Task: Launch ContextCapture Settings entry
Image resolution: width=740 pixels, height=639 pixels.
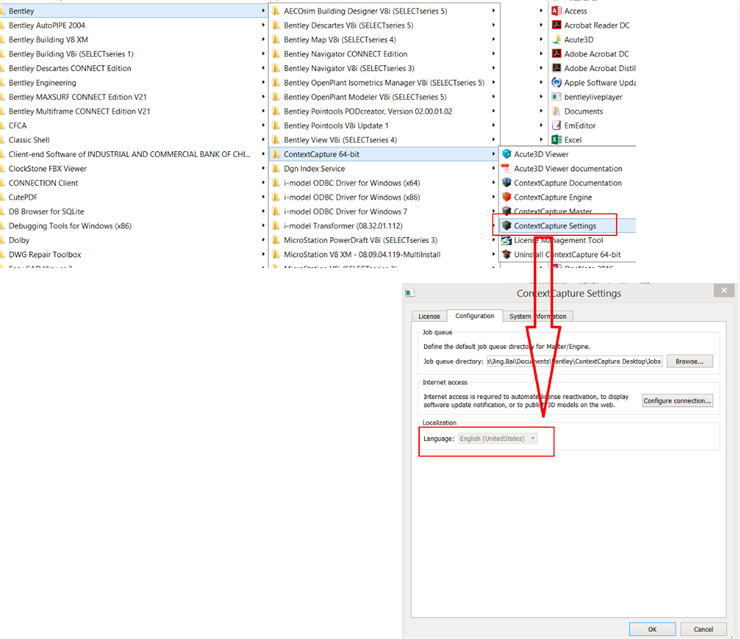Action: pos(568,226)
